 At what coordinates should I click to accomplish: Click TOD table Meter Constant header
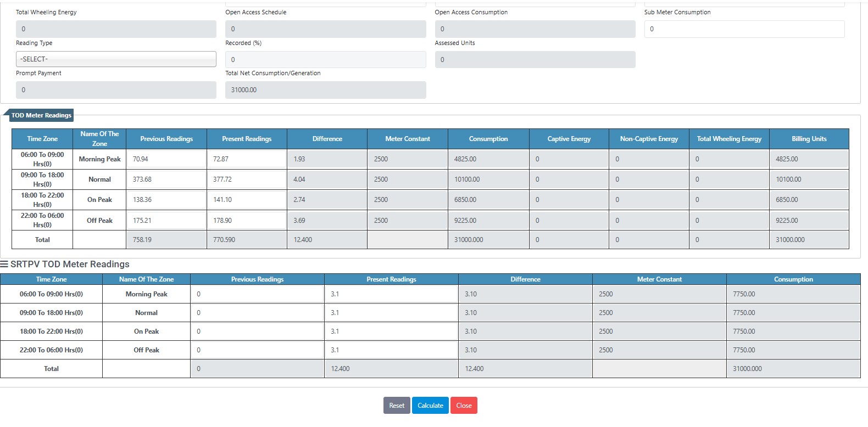coord(408,139)
